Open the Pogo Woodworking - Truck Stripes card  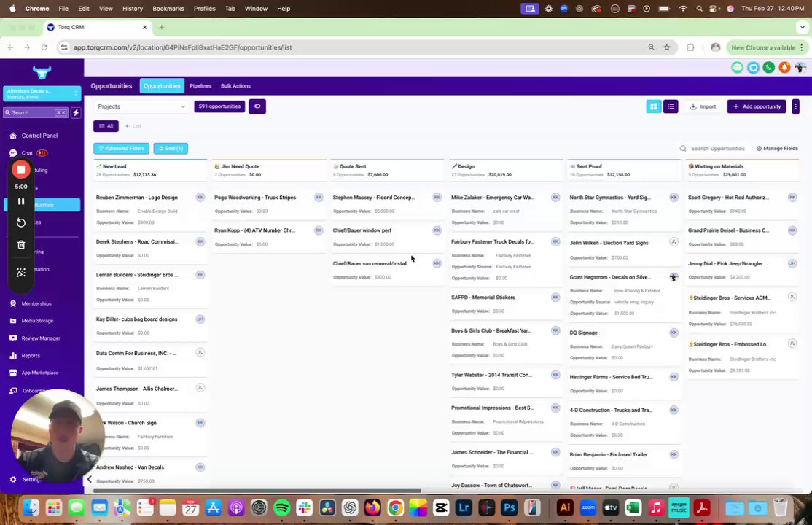tap(269, 204)
